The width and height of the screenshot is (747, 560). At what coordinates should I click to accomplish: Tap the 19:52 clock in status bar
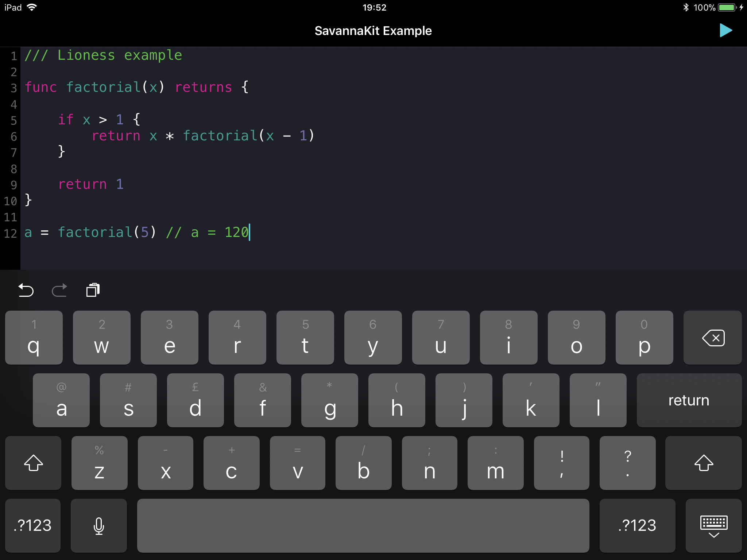[x=374, y=7]
